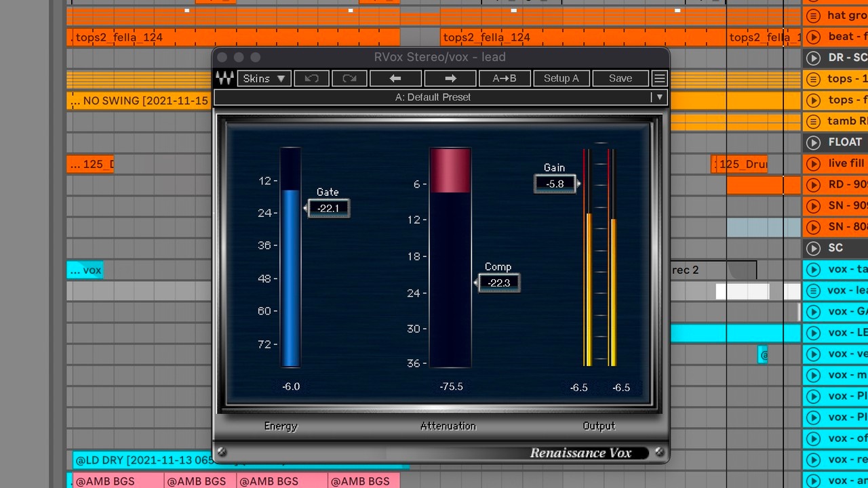Select the 'rec 2' clip
The height and width of the screenshot is (488, 868).
click(713, 270)
